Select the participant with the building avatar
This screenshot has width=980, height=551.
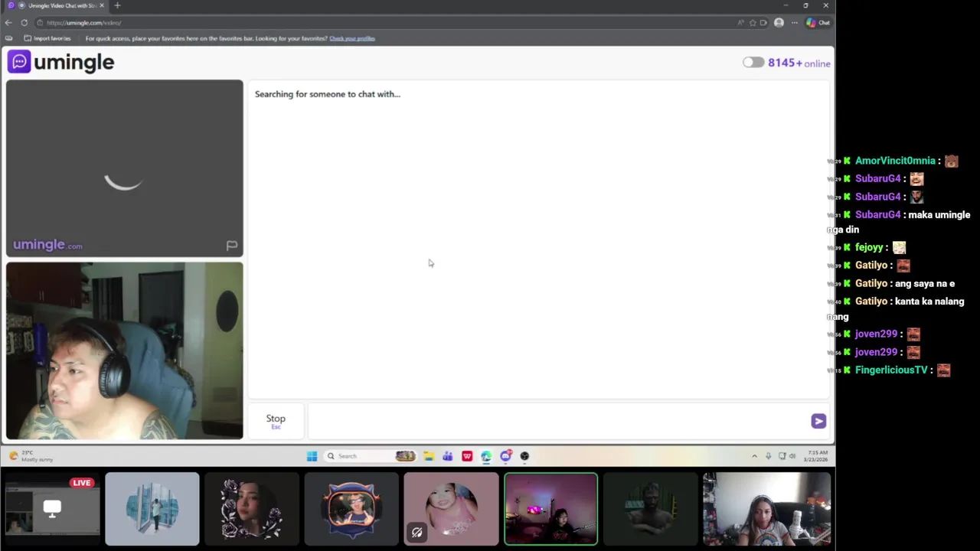152,509
